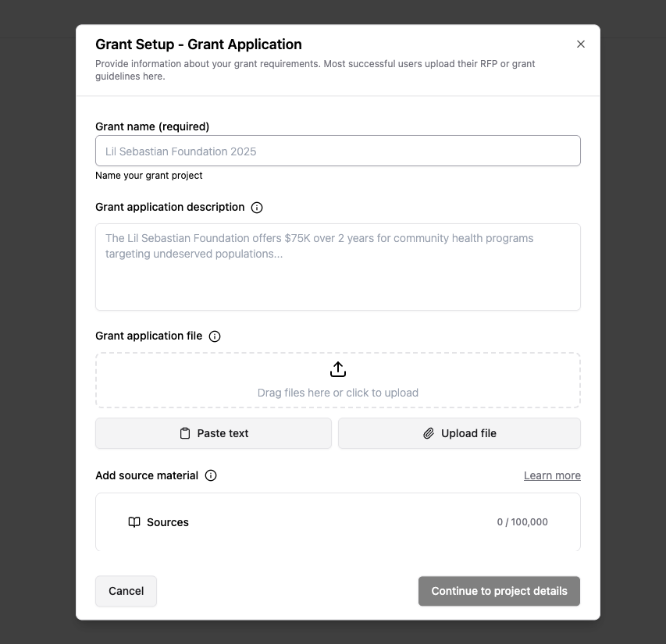This screenshot has width=666, height=644.
Task: Close the Grant Setup dialog
Action: pos(581,44)
